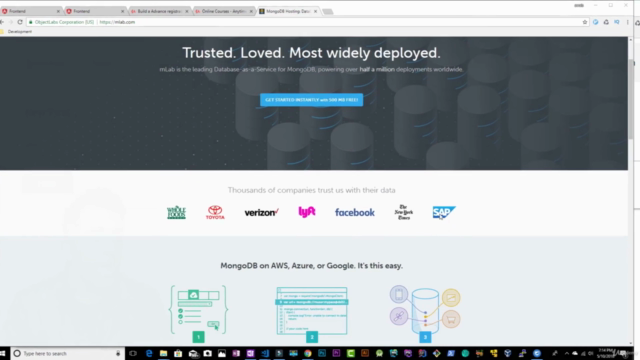
Task: Click the Cortana microphone icon
Action: click(x=118, y=353)
